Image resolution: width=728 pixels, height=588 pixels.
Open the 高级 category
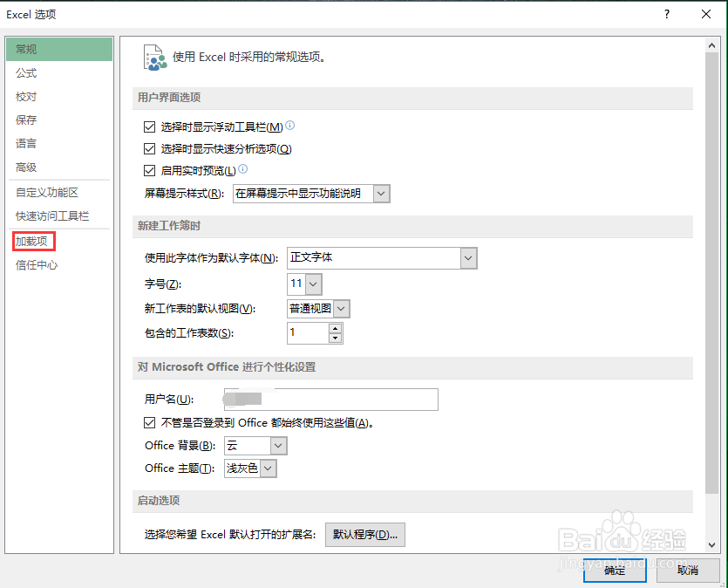click(x=59, y=168)
